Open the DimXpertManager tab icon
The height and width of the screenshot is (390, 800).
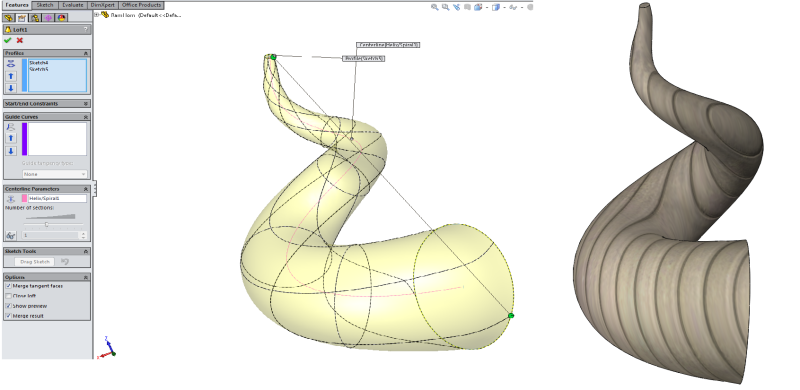tap(48, 18)
